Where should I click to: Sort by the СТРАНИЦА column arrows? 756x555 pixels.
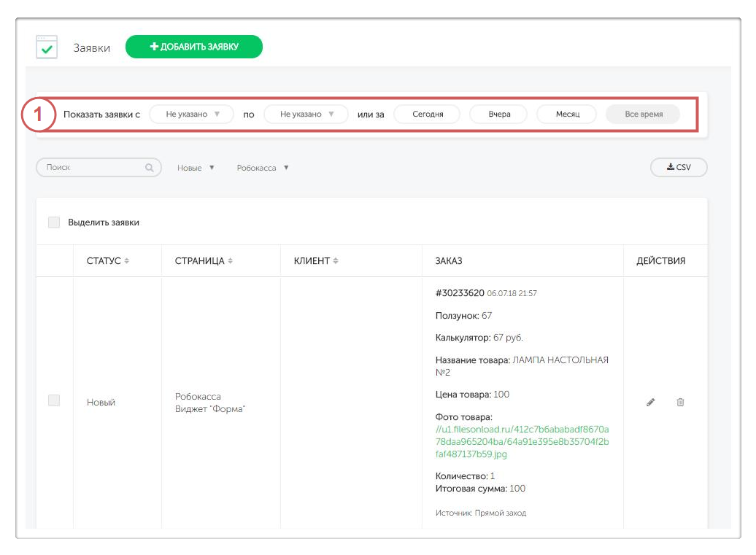231,261
